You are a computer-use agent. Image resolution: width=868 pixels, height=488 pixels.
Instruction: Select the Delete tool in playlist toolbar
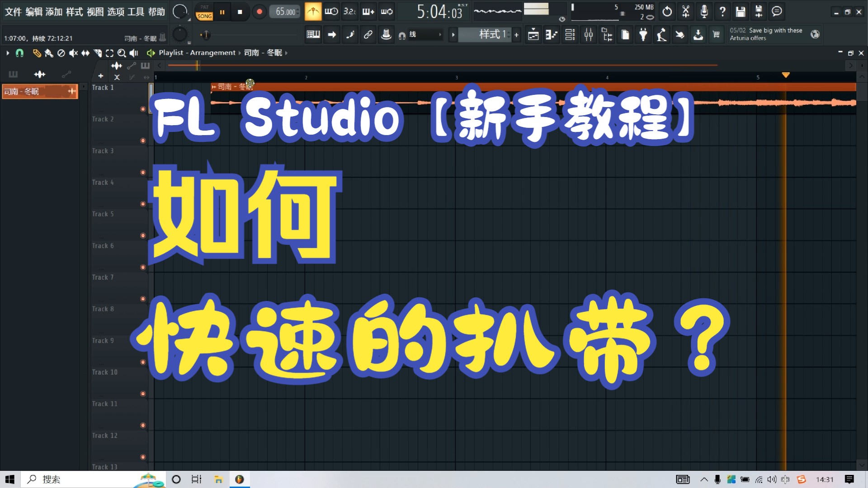[61, 53]
